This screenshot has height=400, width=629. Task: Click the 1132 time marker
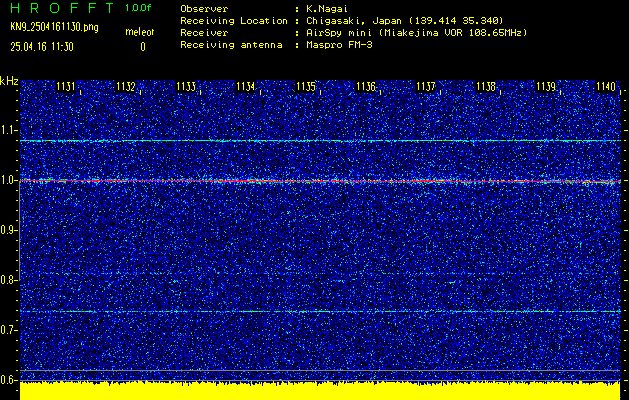pyautogui.click(x=126, y=87)
